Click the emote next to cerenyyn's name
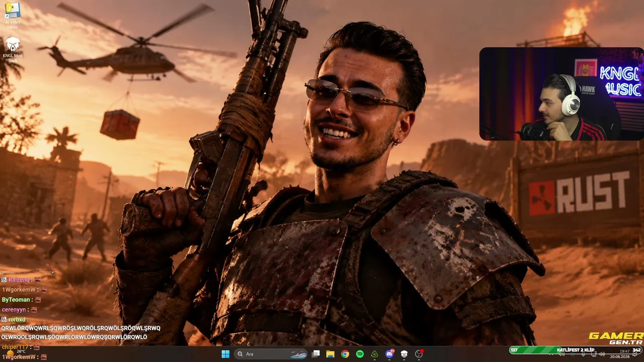The image size is (644, 362). (34, 310)
